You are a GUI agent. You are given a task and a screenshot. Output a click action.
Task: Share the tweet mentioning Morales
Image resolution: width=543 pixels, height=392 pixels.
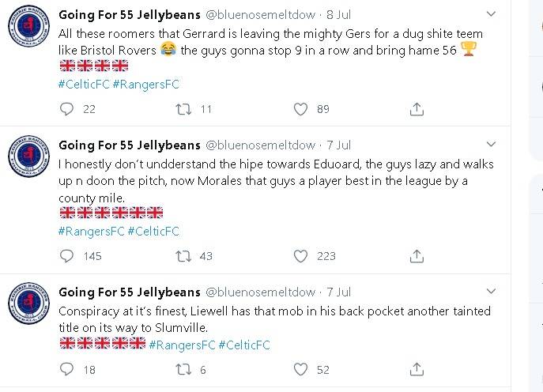(x=417, y=256)
